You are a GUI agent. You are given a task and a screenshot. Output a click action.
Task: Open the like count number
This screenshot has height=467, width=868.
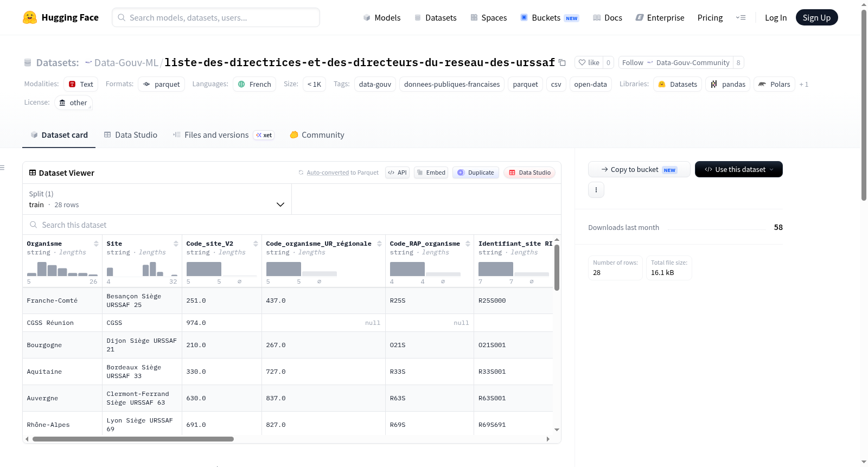608,63
